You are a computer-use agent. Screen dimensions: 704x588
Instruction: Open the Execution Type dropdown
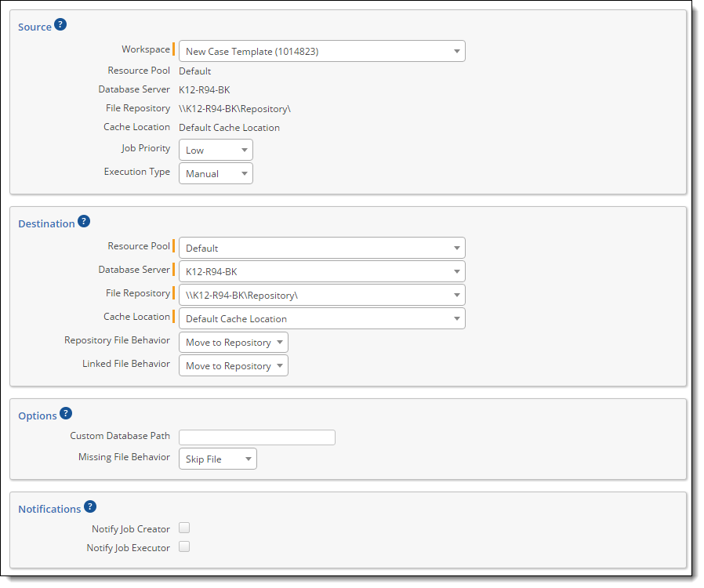pyautogui.click(x=216, y=173)
